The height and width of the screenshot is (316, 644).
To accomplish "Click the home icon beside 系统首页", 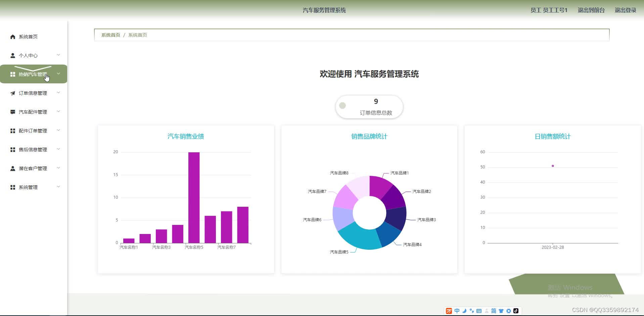I will pos(13,37).
